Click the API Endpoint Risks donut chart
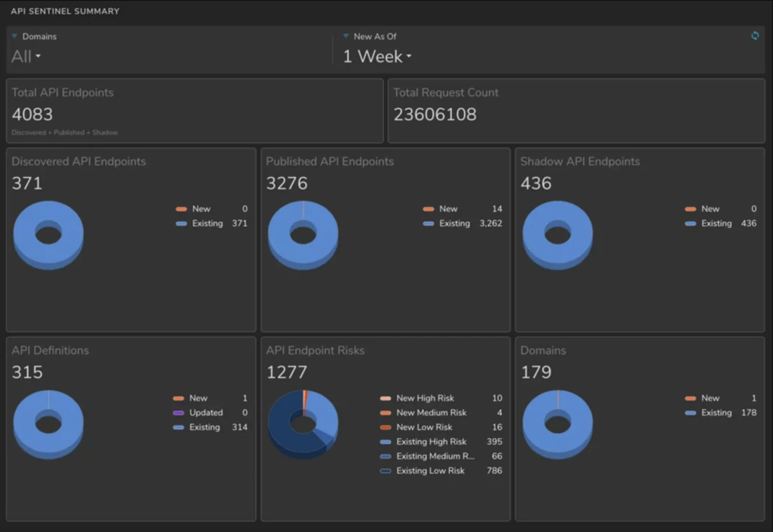 pos(303,424)
